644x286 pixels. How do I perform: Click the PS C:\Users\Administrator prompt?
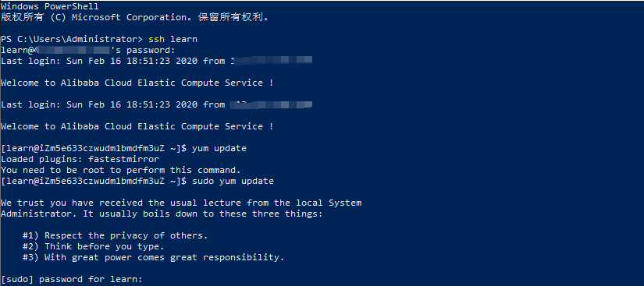pyautogui.click(x=72, y=39)
